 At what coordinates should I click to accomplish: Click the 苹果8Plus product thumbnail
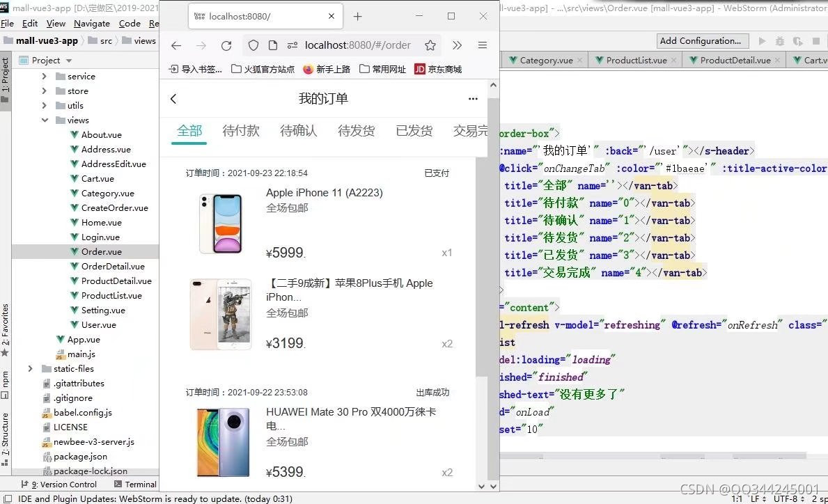(x=221, y=315)
